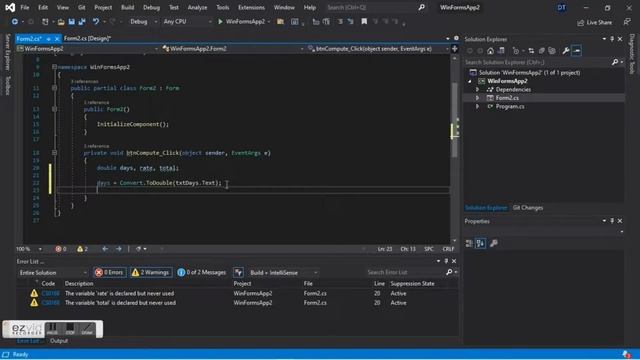
Task: Open the Build menu
Action: (x=127, y=7)
